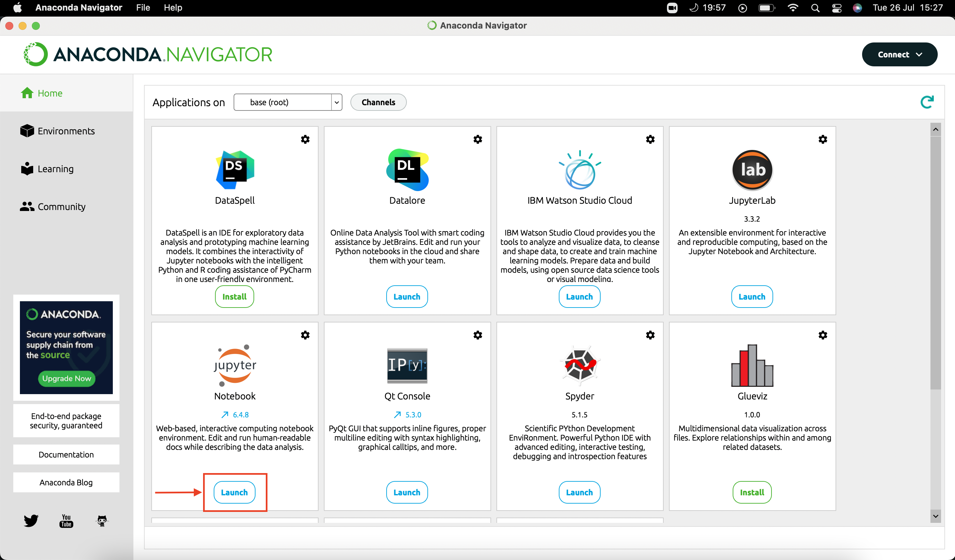Open Anaconda GitHub icon
The width and height of the screenshot is (955, 560).
click(x=102, y=521)
